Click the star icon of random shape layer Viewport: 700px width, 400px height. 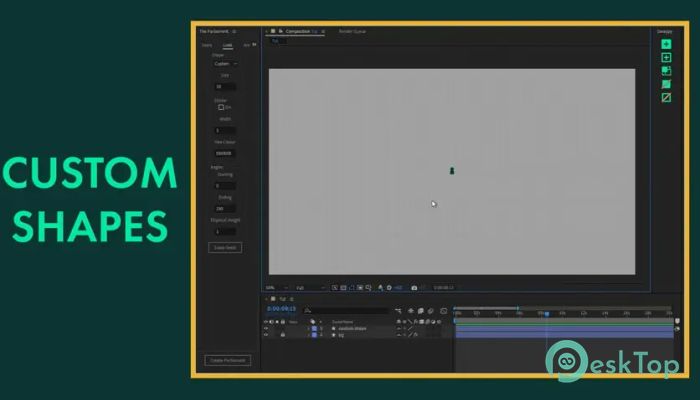click(x=333, y=329)
